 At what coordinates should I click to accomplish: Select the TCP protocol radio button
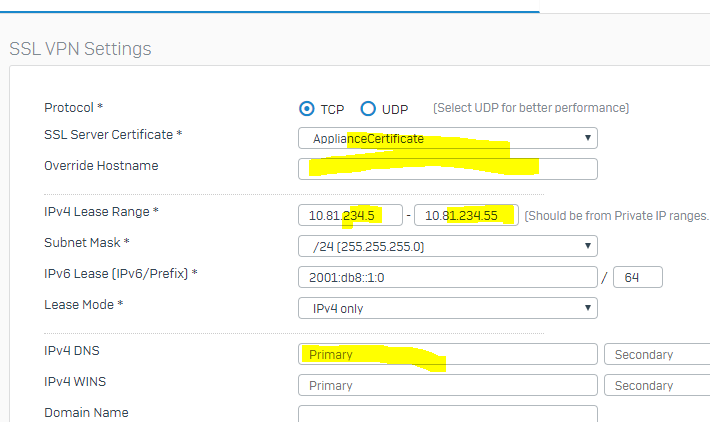(307, 109)
